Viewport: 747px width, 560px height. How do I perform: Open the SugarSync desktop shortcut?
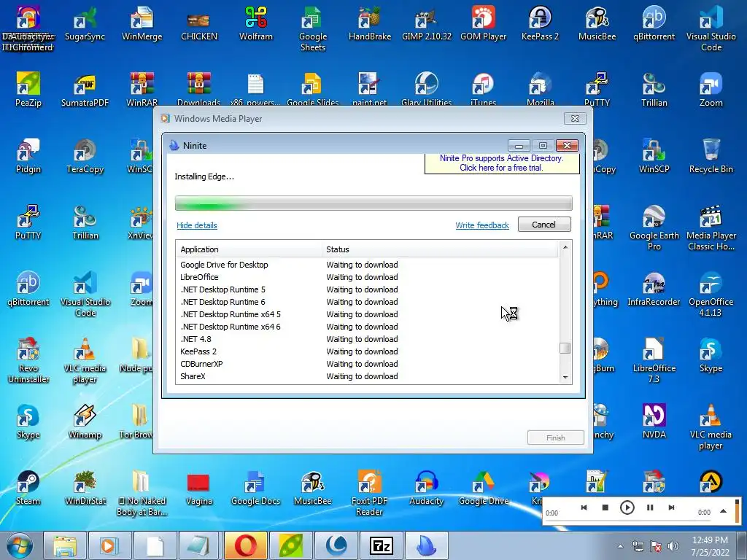coord(85,24)
